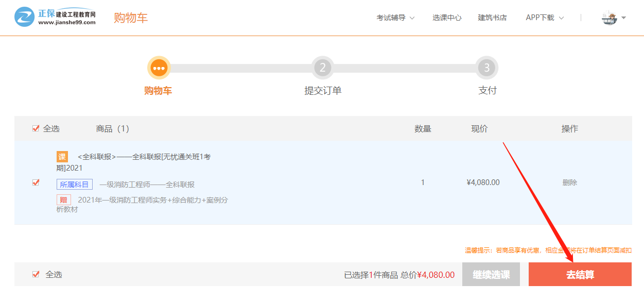Expand the user account dropdown arrow

(x=623, y=18)
